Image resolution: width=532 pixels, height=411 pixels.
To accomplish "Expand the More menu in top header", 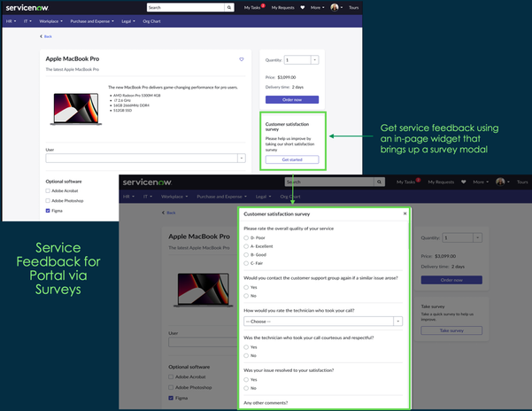I will coord(318,7).
